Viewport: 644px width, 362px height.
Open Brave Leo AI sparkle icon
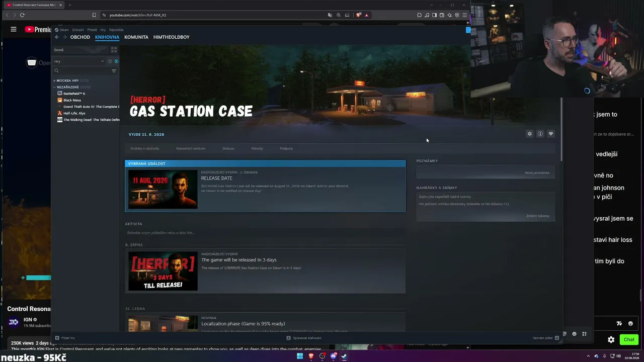click(x=449, y=15)
